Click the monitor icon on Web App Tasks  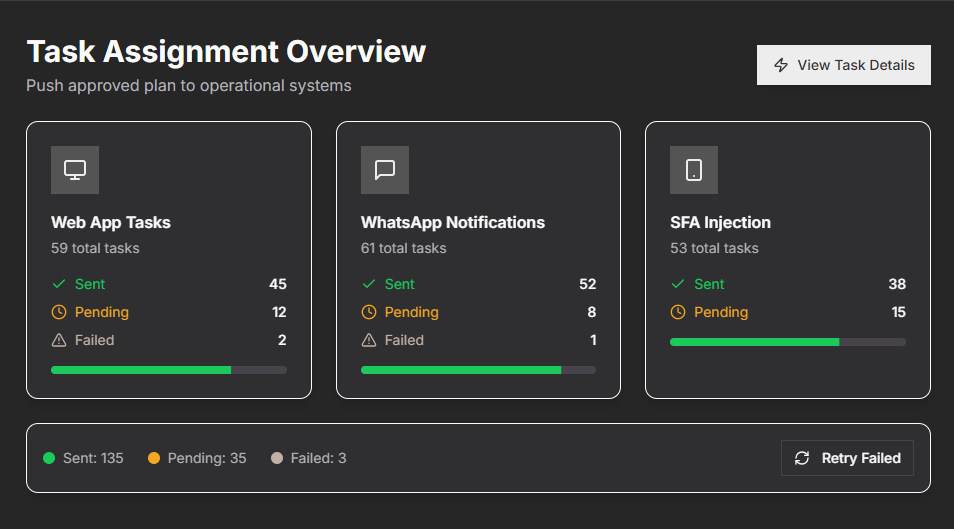coord(75,170)
